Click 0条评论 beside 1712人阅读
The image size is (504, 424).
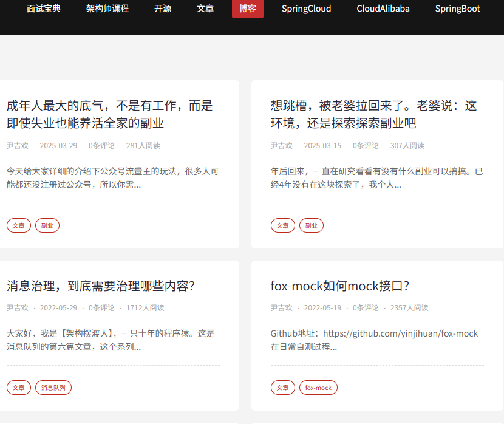click(101, 307)
